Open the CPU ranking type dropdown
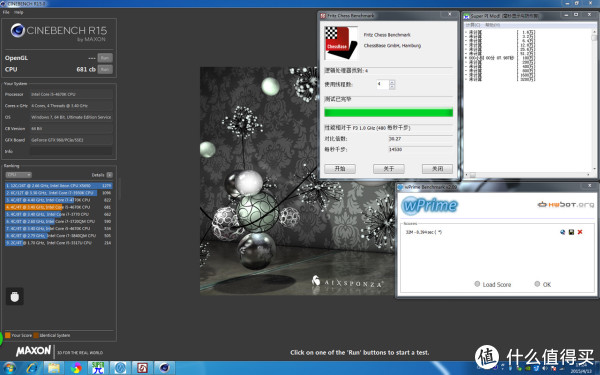 click(18, 175)
